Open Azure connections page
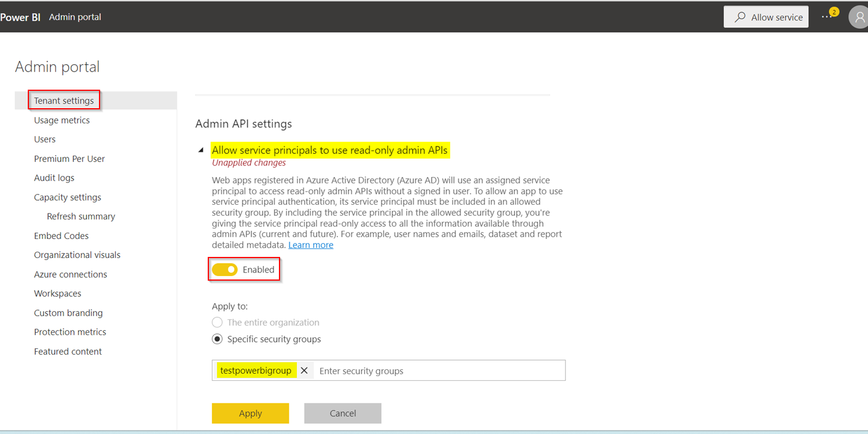The image size is (868, 434). 71,274
